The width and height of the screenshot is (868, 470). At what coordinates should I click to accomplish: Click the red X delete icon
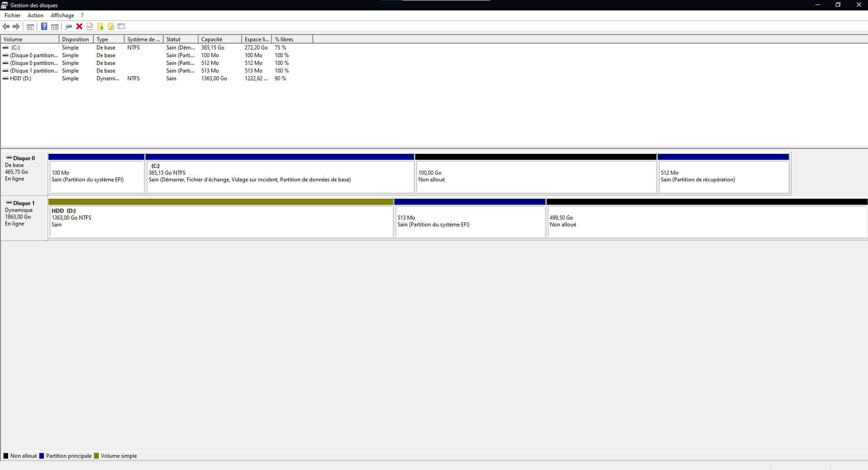(79, 27)
